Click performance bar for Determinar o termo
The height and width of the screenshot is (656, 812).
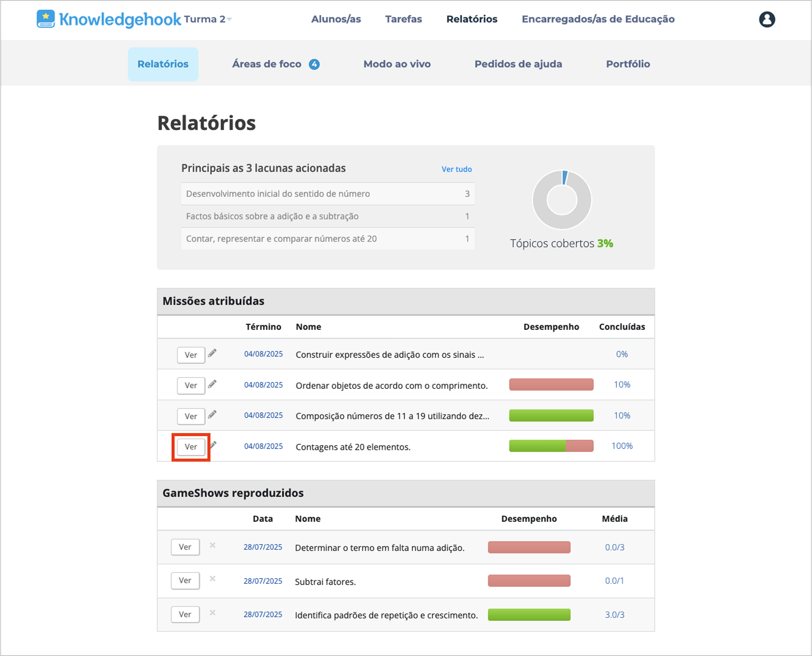(x=529, y=547)
